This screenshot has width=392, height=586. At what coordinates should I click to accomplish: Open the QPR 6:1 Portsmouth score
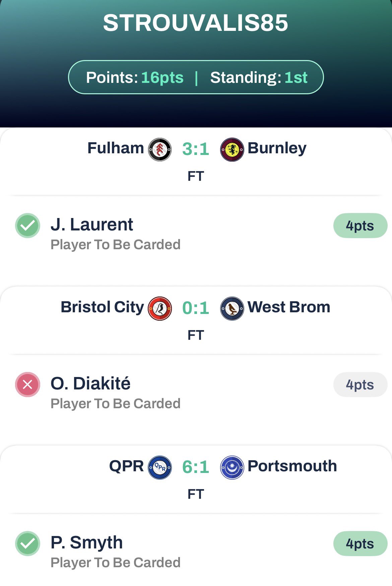[x=196, y=467]
